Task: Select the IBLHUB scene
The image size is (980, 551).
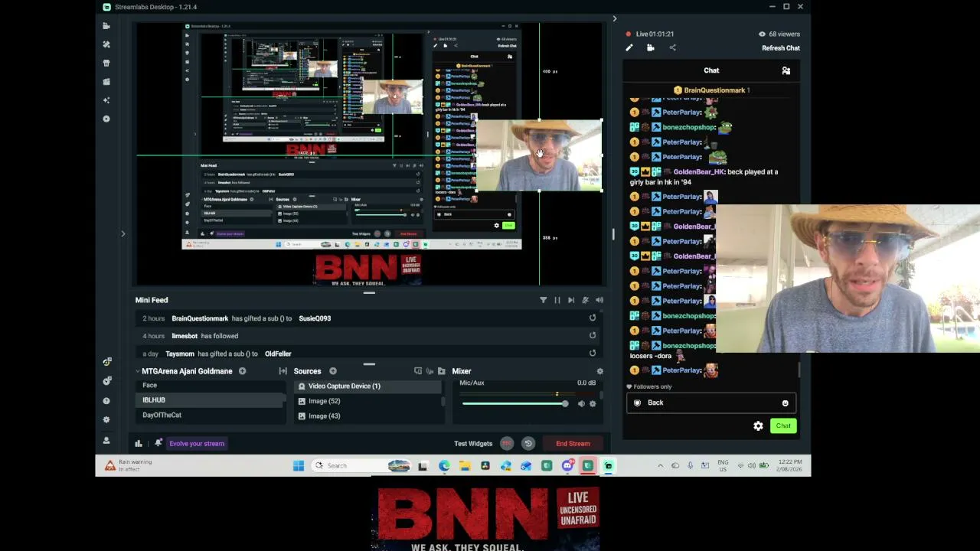Action: coord(210,400)
